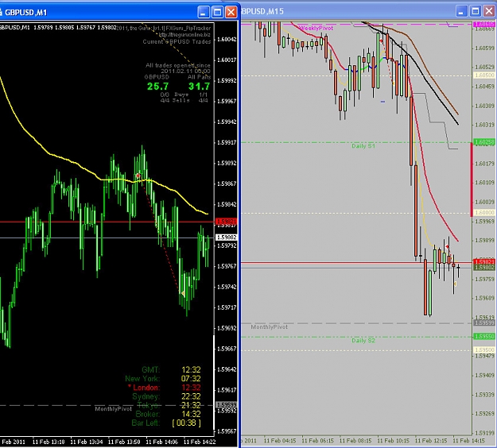497x448 pixels.
Task: Click the Daily S2 label on M15 chart
Action: coord(363,341)
